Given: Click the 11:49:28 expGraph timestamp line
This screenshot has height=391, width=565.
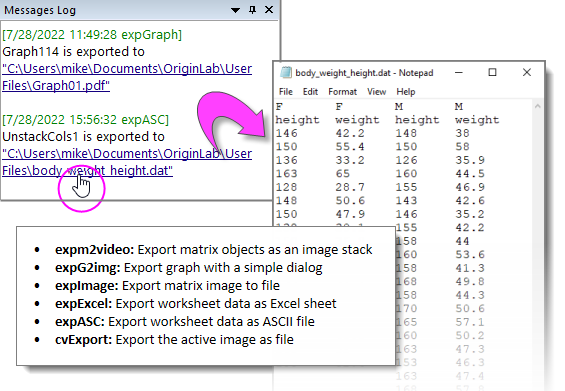Looking at the screenshot, I should coord(92,35).
